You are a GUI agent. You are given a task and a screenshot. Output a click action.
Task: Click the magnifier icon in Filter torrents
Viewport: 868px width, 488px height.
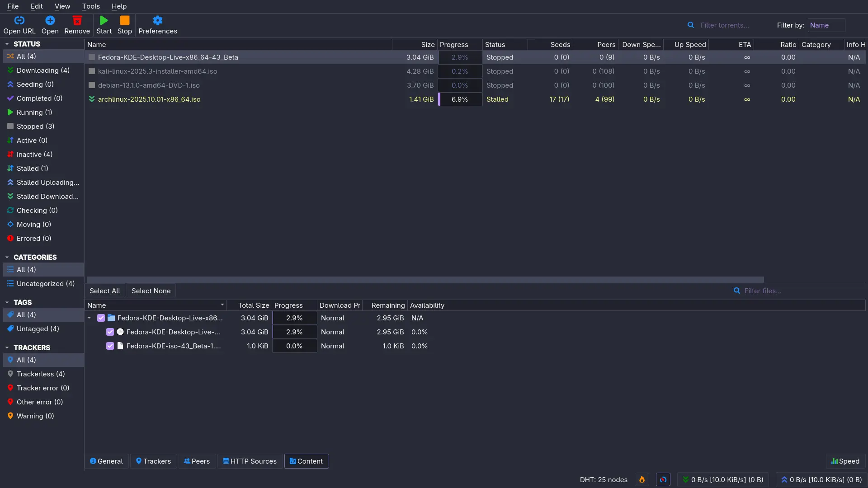tap(691, 25)
